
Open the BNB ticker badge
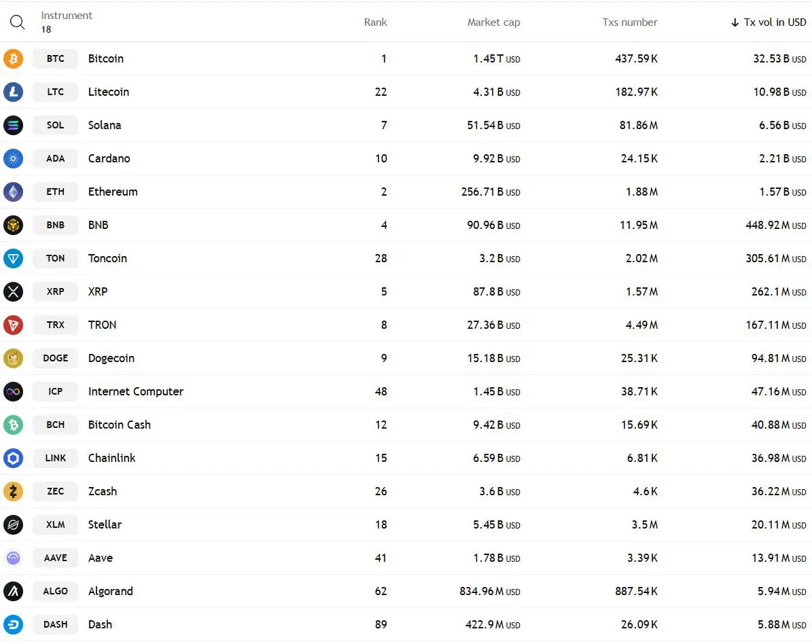tap(56, 225)
